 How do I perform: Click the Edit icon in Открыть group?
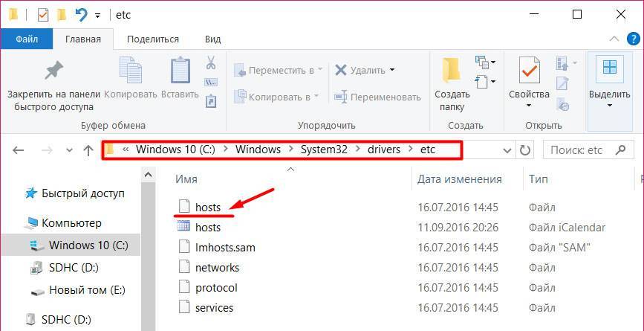562,83
